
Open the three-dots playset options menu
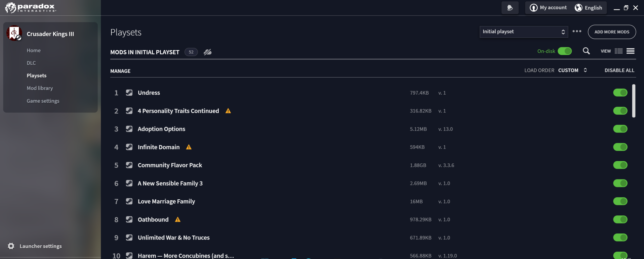point(577,31)
